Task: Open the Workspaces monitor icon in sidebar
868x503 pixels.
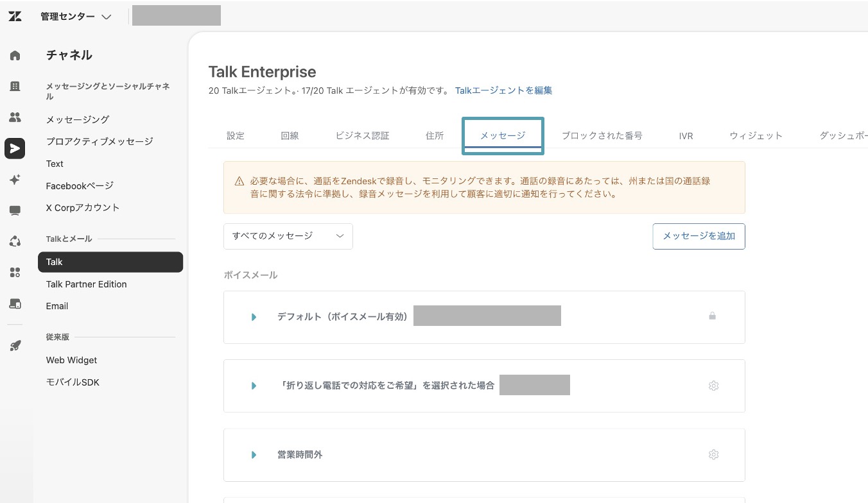Action: [x=15, y=210]
